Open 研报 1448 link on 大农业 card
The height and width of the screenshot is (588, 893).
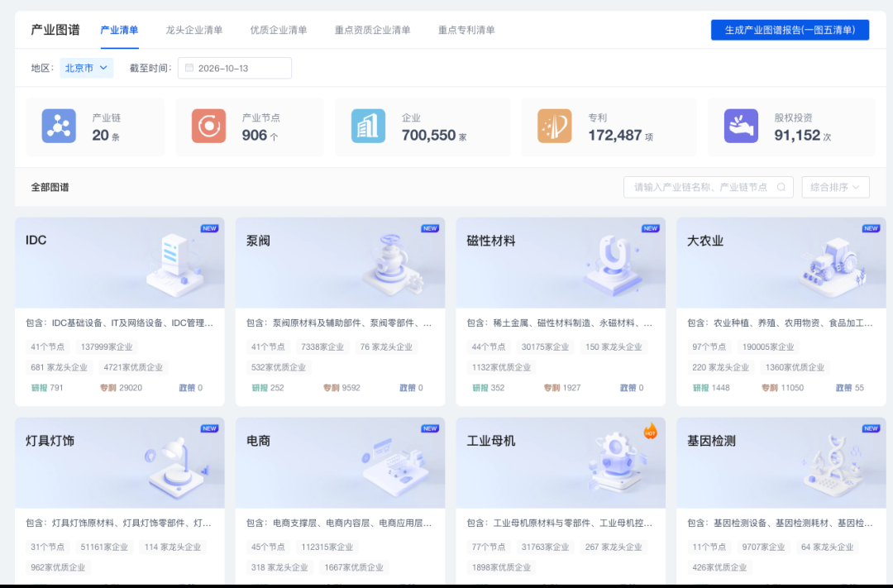point(711,387)
